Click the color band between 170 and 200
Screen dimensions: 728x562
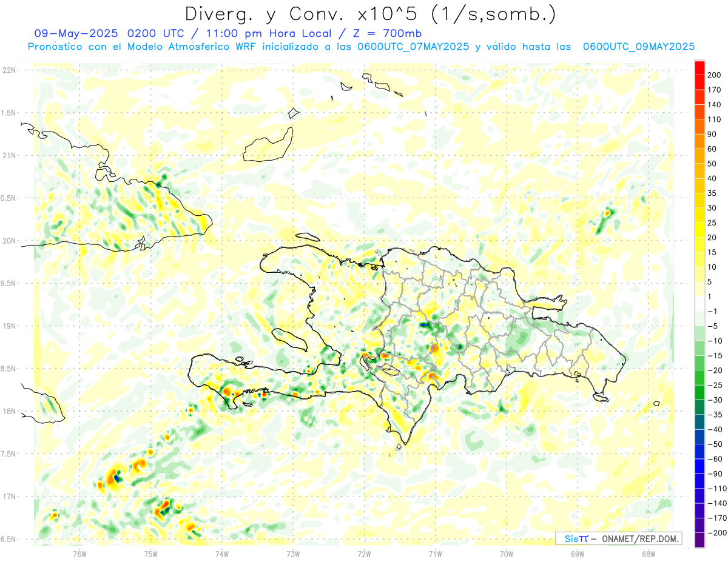pos(699,82)
